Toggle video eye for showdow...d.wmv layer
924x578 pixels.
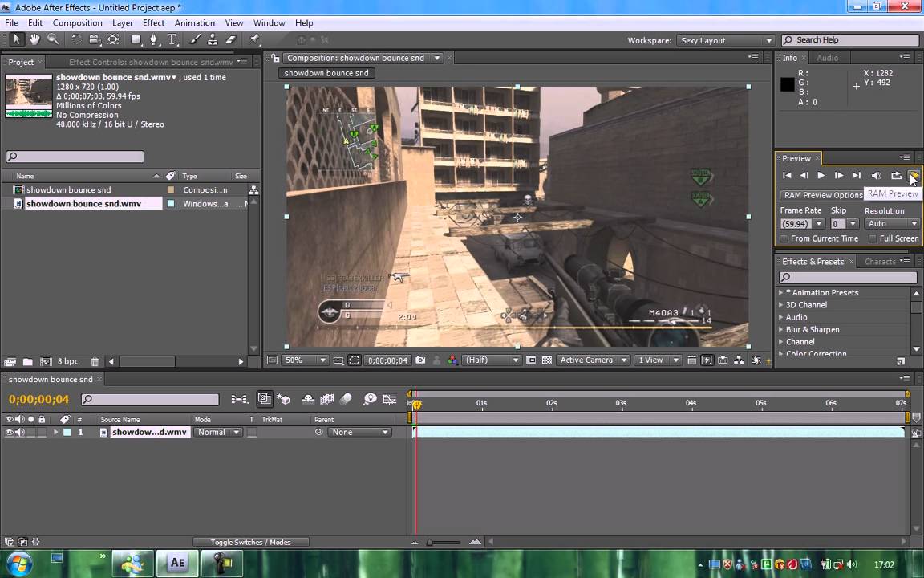pyautogui.click(x=9, y=433)
